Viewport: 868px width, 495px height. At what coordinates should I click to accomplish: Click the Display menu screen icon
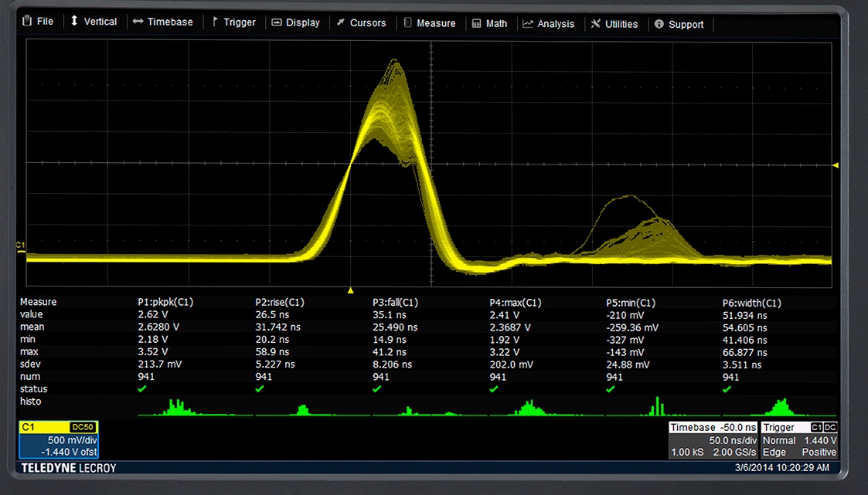click(276, 23)
